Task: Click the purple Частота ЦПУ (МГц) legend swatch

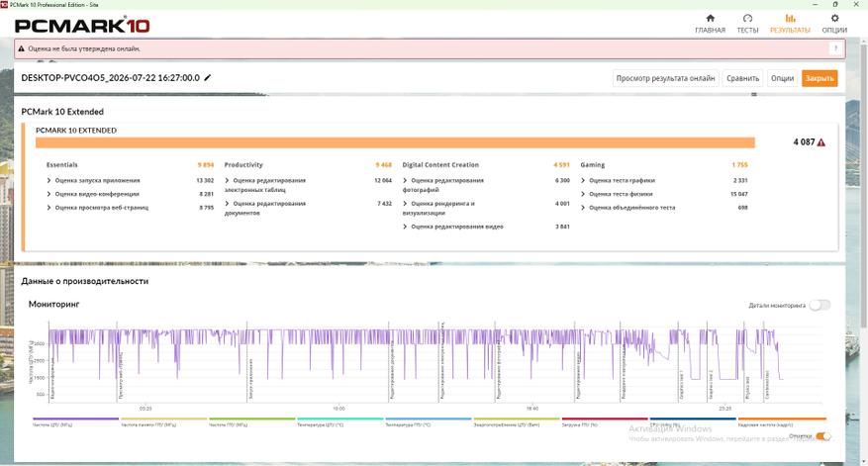Action: pyautogui.click(x=75, y=419)
